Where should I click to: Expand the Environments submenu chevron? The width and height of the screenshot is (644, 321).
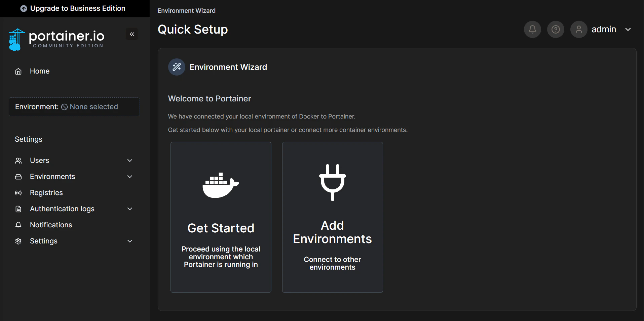(130, 177)
